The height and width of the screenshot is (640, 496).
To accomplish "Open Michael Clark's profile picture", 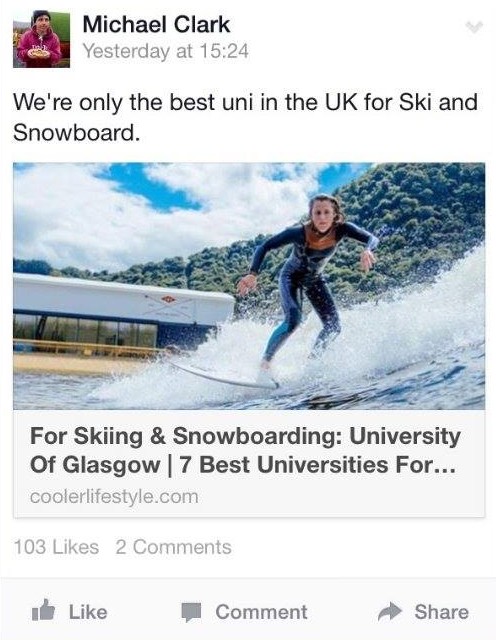I will click(41, 39).
